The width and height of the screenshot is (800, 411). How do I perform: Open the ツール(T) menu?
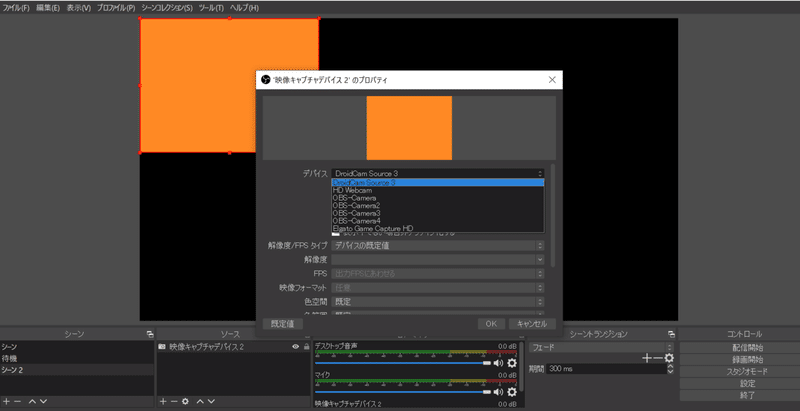[211, 8]
